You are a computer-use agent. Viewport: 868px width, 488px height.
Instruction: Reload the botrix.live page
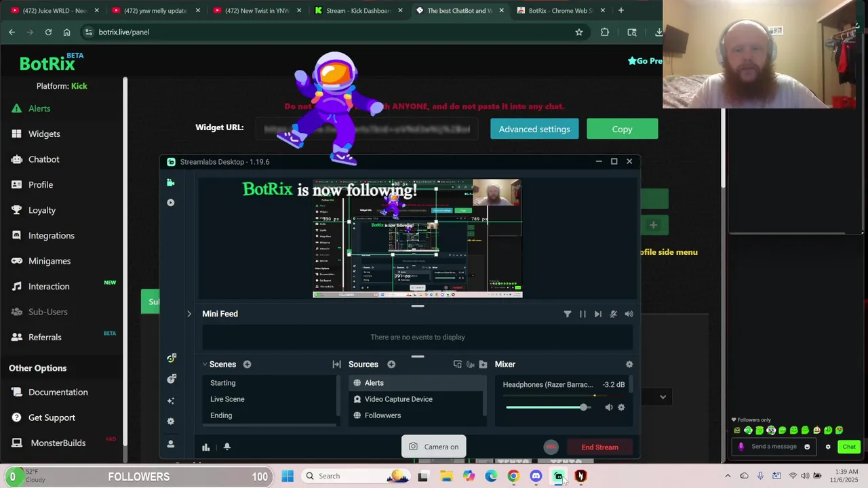[48, 32]
